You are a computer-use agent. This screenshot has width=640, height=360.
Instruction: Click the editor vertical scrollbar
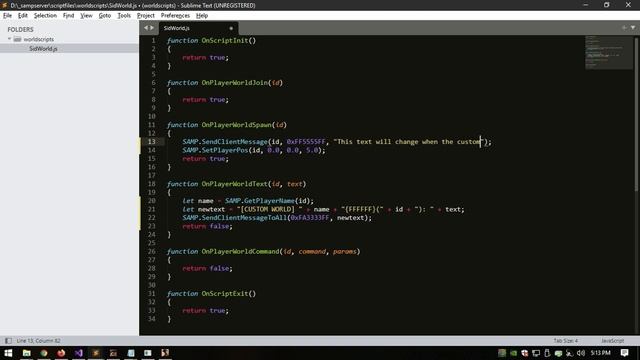click(636, 113)
